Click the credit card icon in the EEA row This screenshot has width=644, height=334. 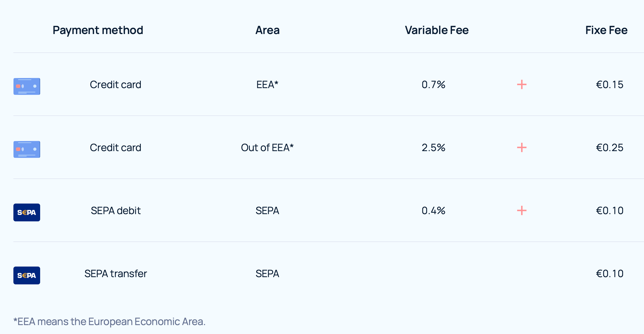coord(27,86)
